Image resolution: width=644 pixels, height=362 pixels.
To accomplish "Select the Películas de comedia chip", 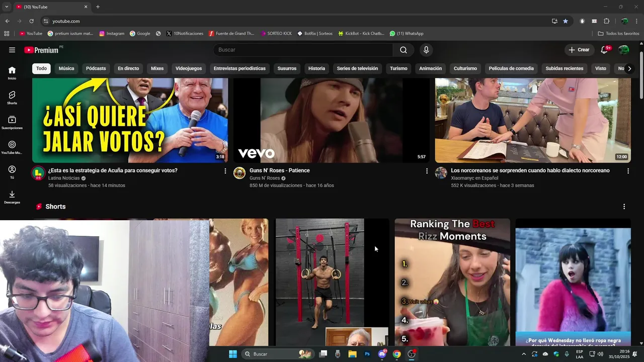I will (x=511, y=68).
